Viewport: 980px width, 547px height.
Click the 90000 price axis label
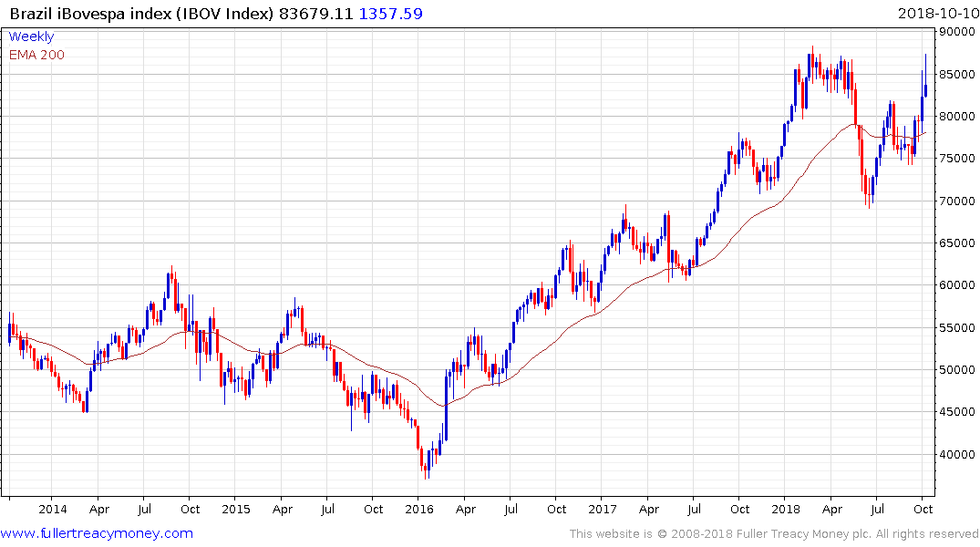click(x=957, y=32)
